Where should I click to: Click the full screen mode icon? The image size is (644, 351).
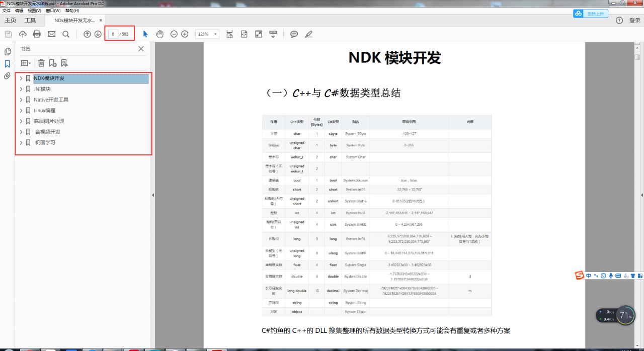pos(259,34)
